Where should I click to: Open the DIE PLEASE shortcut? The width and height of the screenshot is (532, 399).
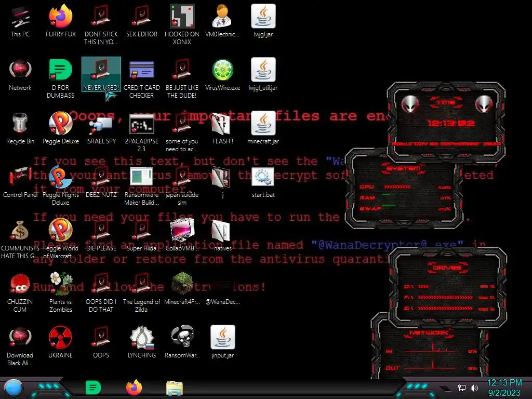[101, 235]
